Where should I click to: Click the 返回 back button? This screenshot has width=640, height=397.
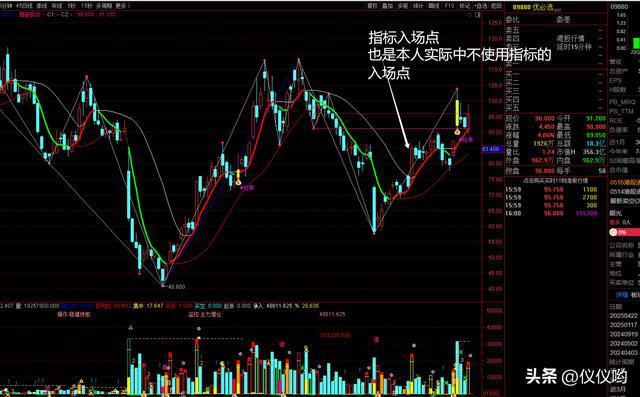[x=496, y=6]
